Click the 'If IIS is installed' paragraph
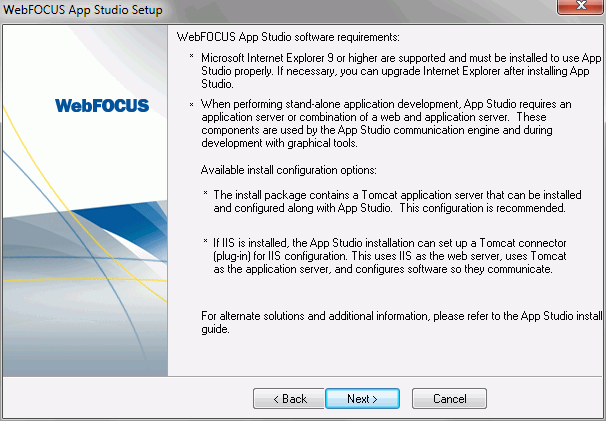 pos(390,256)
